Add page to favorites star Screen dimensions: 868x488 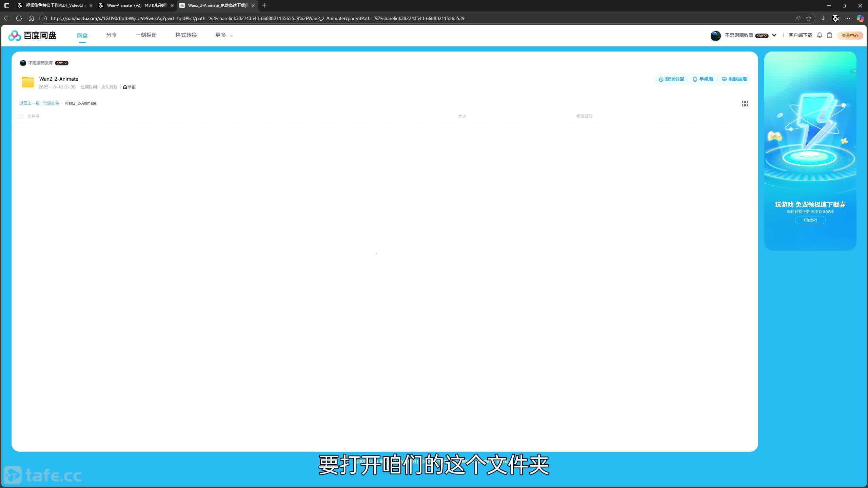pos(809,18)
